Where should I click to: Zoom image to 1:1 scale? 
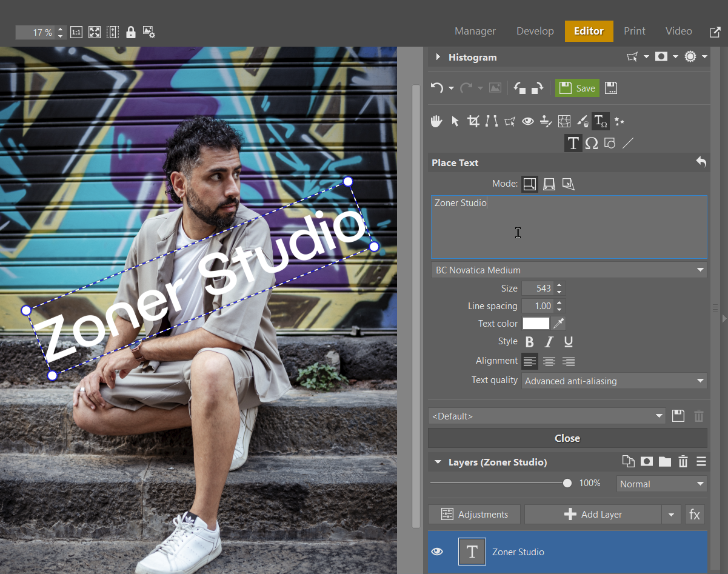(x=76, y=32)
